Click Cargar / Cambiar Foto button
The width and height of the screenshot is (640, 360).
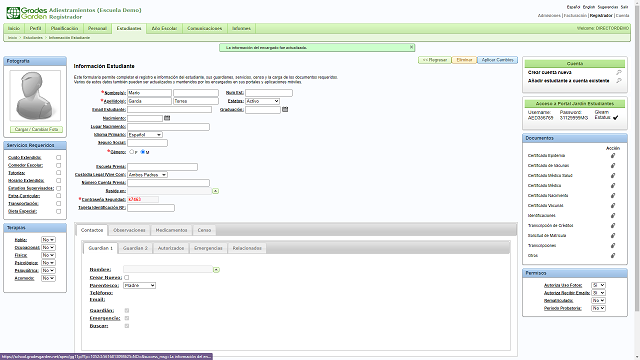36,129
